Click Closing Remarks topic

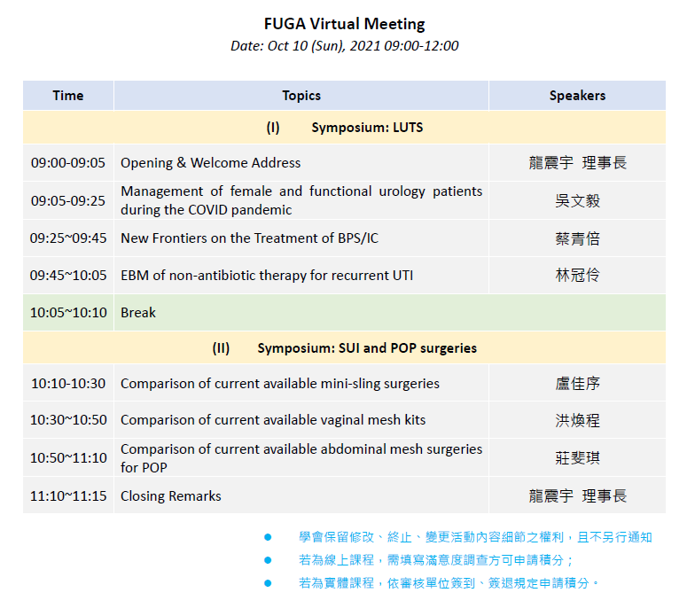point(171,496)
